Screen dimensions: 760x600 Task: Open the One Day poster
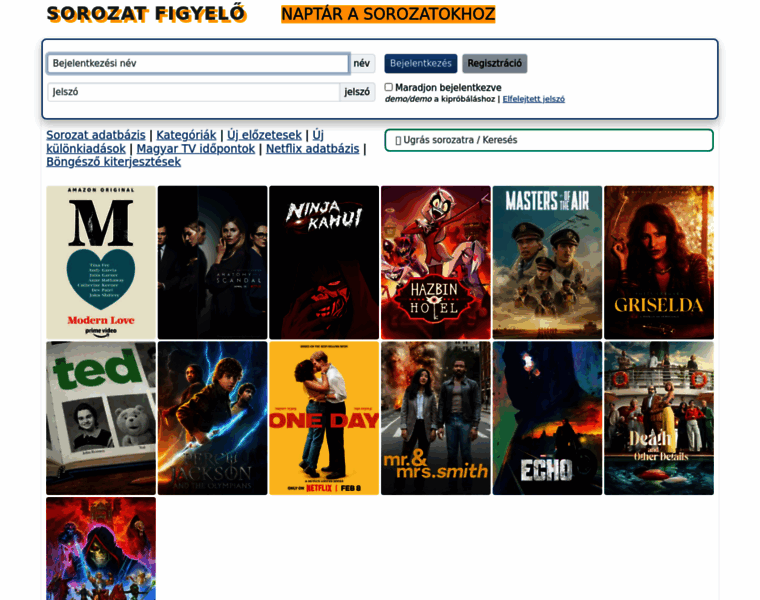(324, 418)
